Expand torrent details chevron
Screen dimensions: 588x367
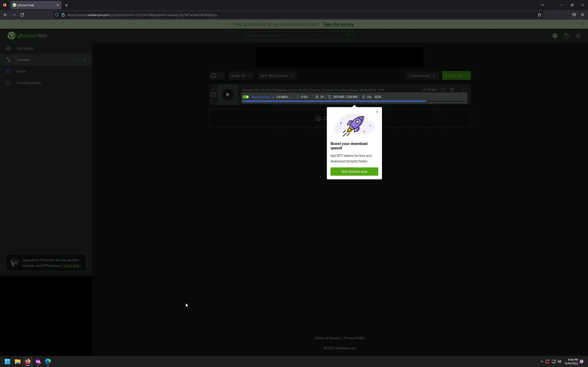(463, 89)
